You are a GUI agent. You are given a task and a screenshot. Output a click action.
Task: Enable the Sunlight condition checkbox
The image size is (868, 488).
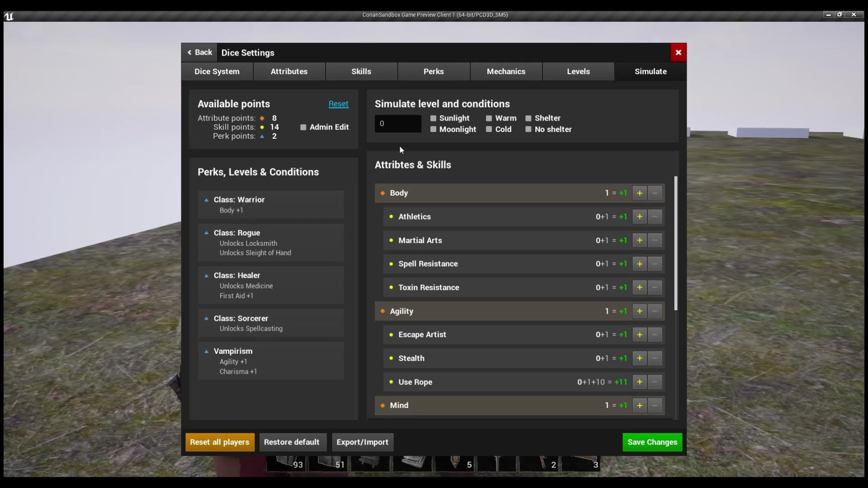pyautogui.click(x=433, y=118)
